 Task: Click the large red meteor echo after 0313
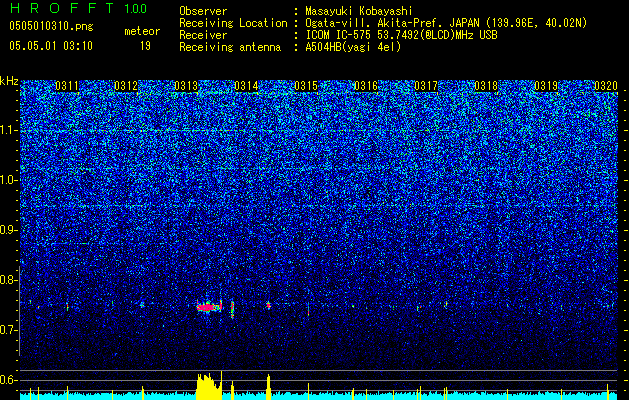coord(209,307)
